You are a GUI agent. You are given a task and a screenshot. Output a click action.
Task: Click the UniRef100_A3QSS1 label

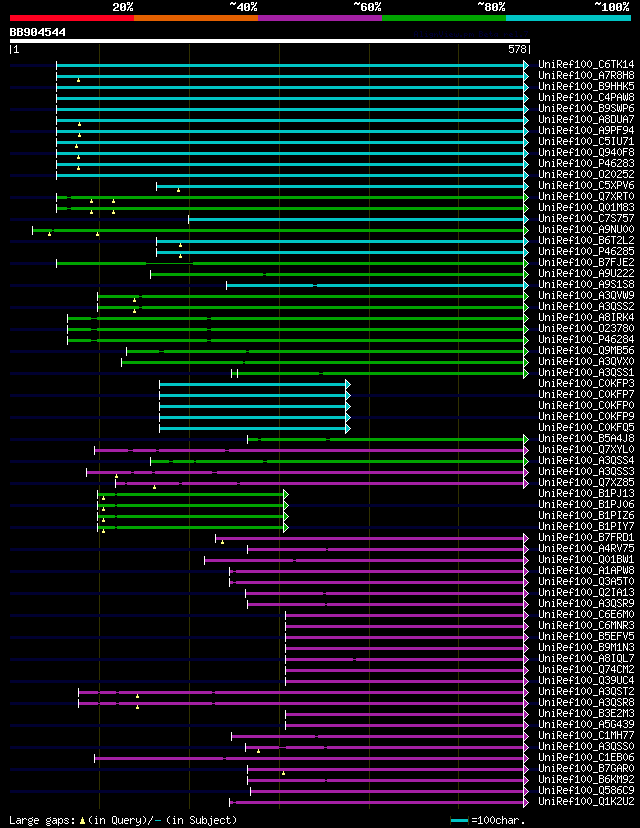coord(586,372)
